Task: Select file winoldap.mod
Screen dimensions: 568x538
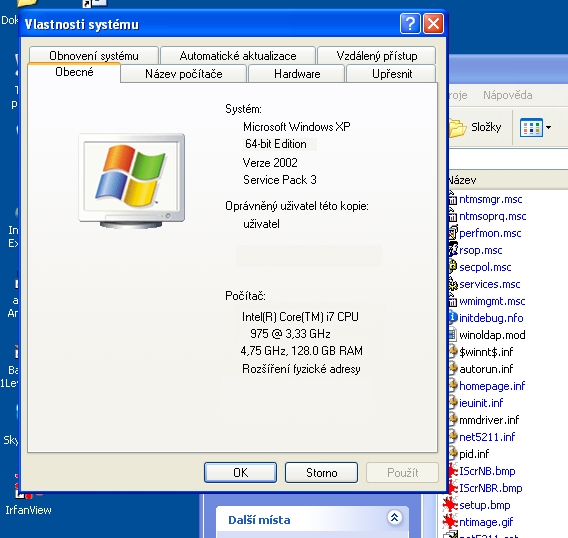Action: [492, 335]
